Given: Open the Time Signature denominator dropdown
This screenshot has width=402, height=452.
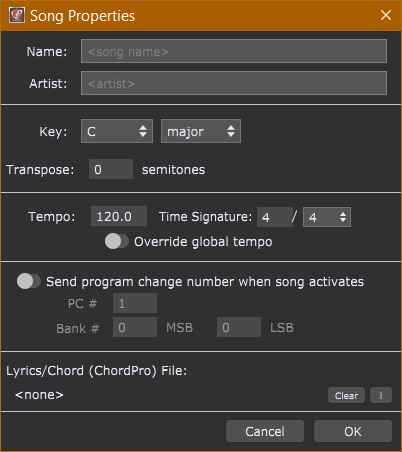Looking at the screenshot, I should click(327, 217).
